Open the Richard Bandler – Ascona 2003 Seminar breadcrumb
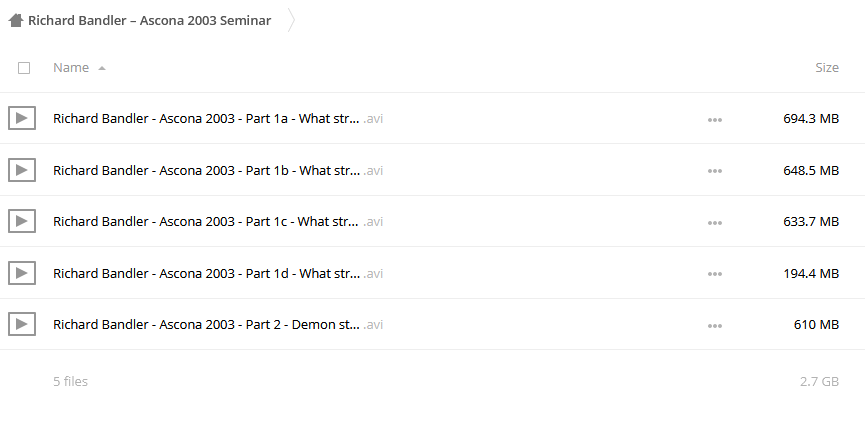This screenshot has height=427, width=865. pyautogui.click(x=149, y=20)
